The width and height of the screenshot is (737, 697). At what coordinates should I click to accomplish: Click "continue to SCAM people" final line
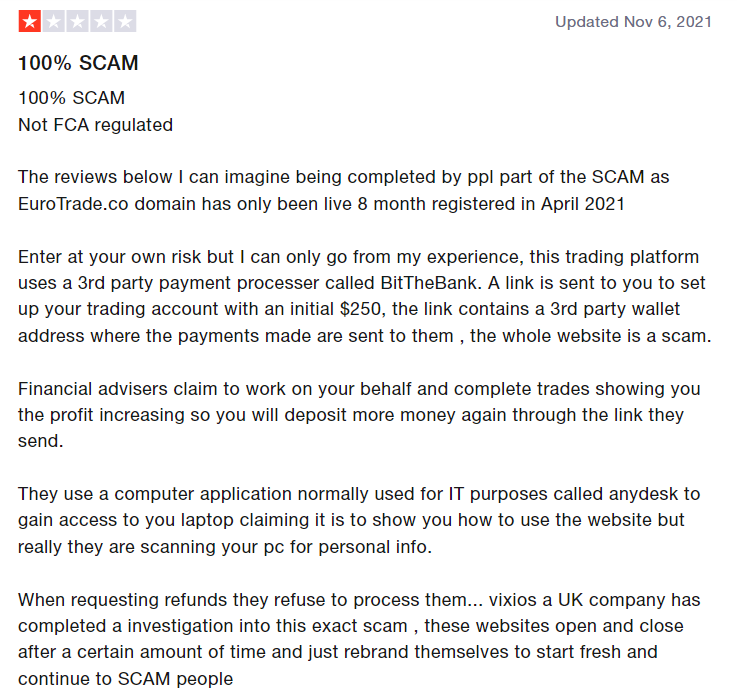tap(125, 678)
